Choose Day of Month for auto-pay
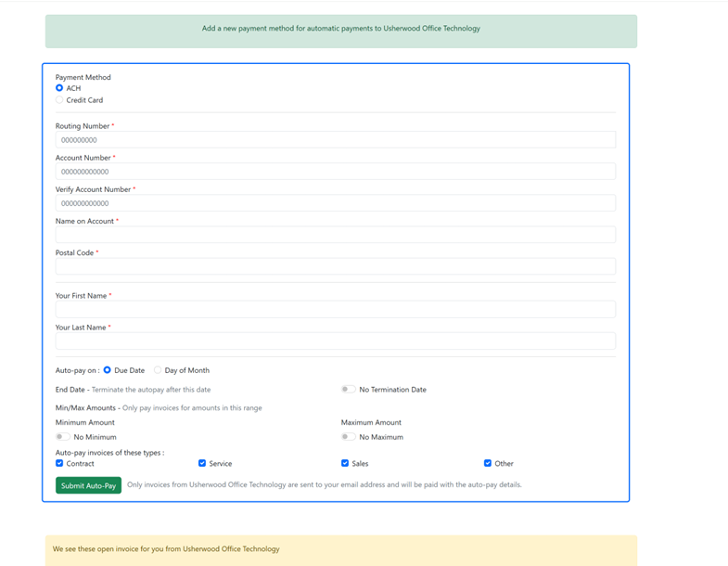This screenshot has height=566, width=728. 158,370
